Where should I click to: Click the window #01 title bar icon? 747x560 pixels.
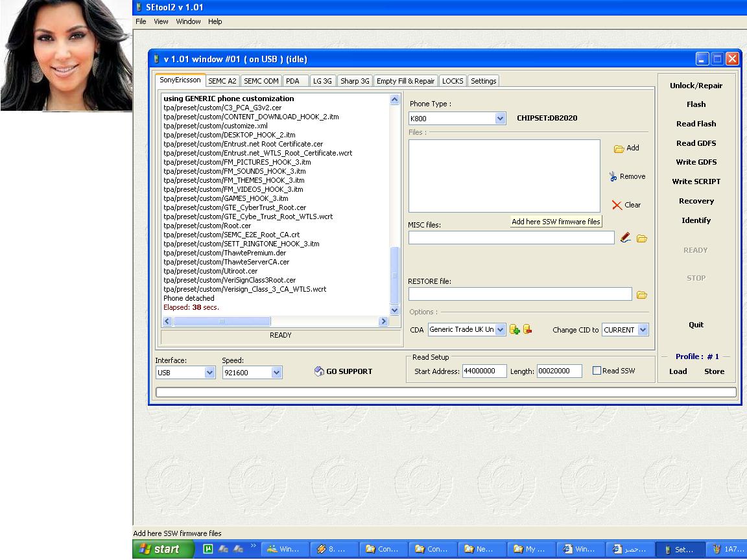(x=156, y=59)
